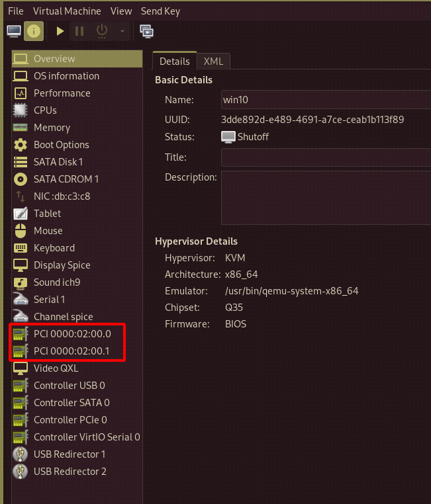Select Controller USB 0 card icon

click(21, 386)
